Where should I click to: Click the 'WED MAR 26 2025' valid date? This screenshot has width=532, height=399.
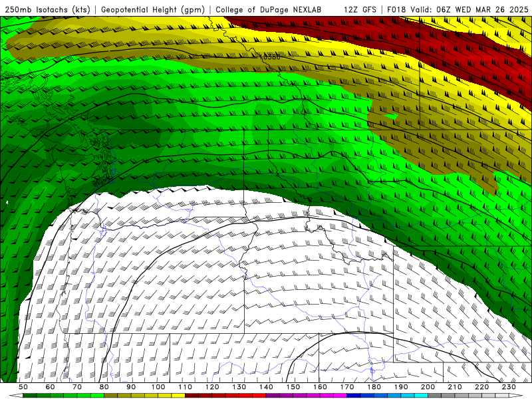click(x=491, y=9)
